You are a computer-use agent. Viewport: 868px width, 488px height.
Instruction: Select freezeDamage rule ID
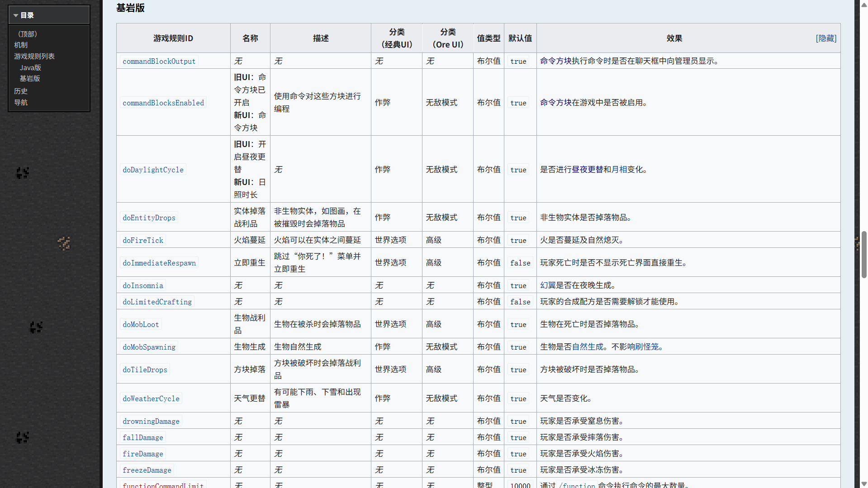tap(147, 470)
